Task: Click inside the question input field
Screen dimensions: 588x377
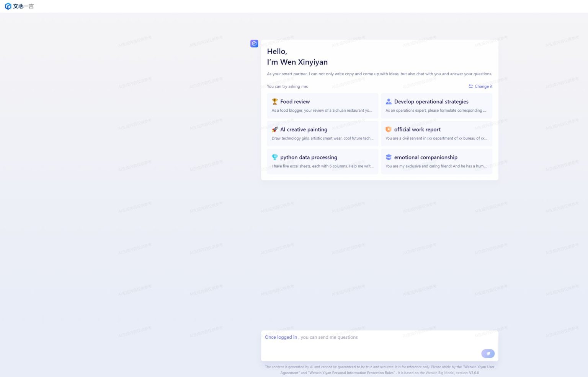Action: [379, 346]
